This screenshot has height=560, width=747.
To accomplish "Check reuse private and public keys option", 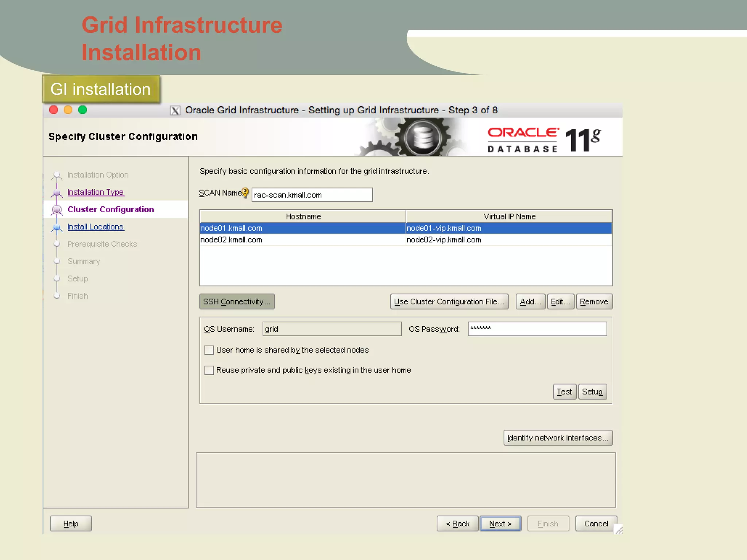I will pyautogui.click(x=209, y=370).
